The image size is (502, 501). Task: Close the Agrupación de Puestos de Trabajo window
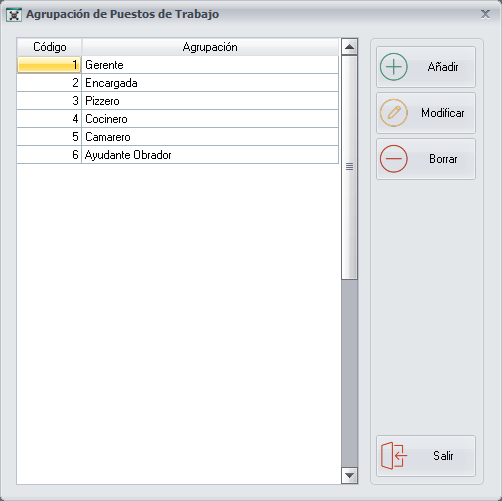click(485, 14)
